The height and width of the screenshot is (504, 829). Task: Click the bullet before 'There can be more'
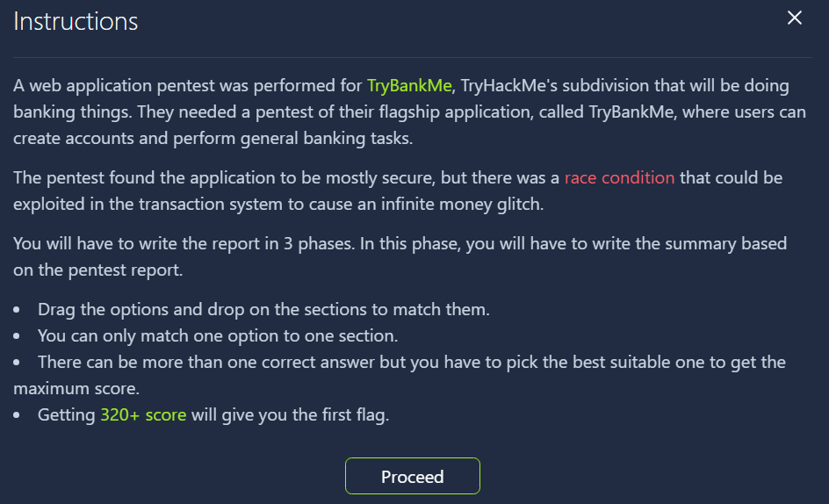coord(18,363)
